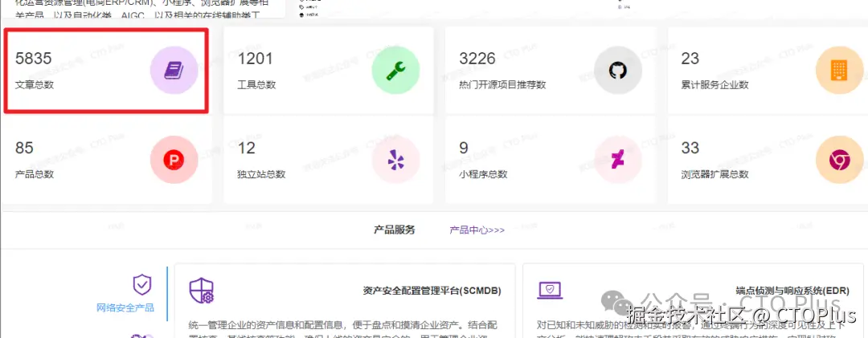Click the orange building icon for 累计服务企业数
The height and width of the screenshot is (338, 868).
tap(839, 71)
